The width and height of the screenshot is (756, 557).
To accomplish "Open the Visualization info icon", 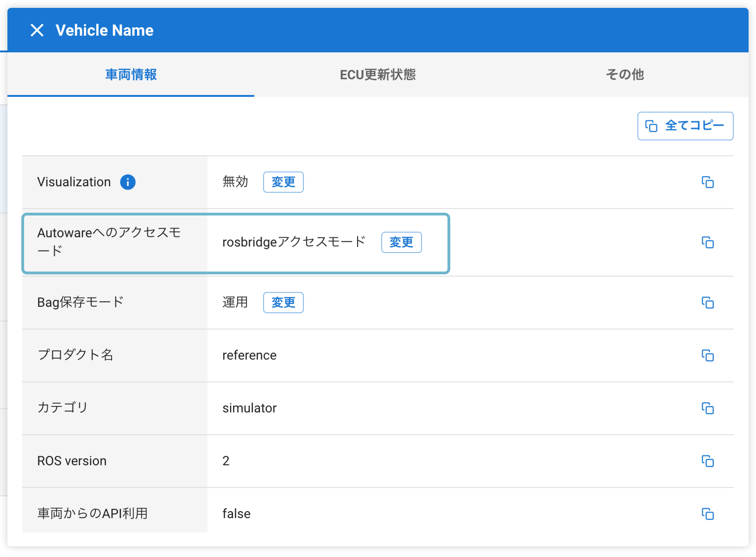I will [128, 182].
